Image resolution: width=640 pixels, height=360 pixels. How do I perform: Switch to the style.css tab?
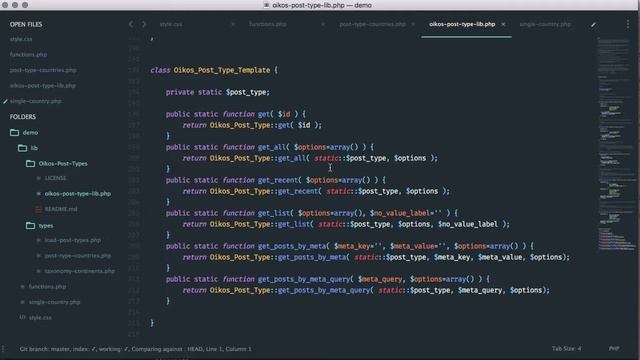click(x=171, y=24)
